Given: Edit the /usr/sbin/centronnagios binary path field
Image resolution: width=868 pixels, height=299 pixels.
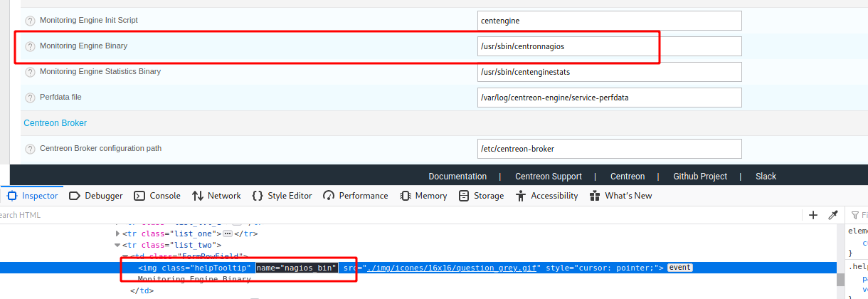Looking at the screenshot, I should 610,46.
